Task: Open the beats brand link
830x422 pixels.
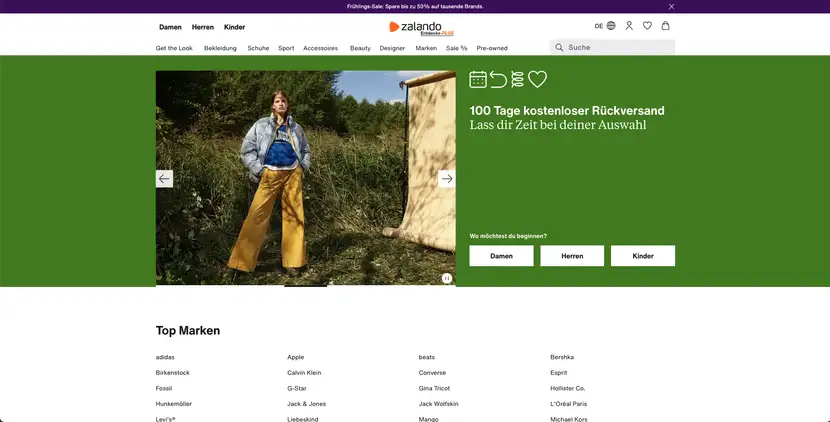Action: coord(427,357)
